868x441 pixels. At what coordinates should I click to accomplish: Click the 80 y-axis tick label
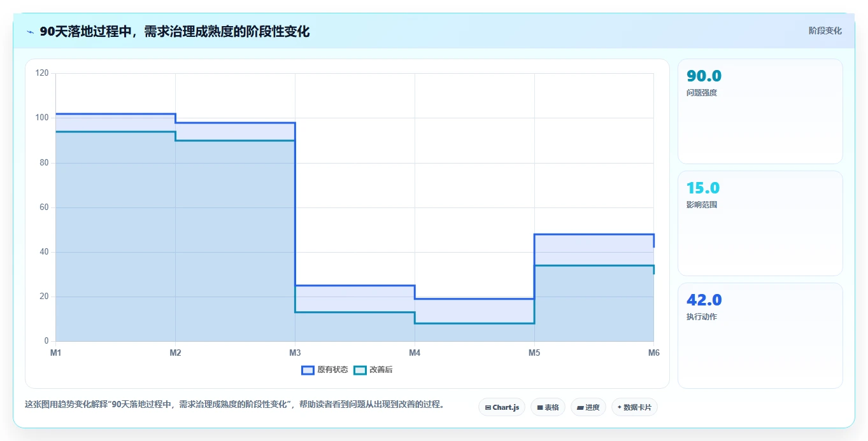pyautogui.click(x=44, y=163)
